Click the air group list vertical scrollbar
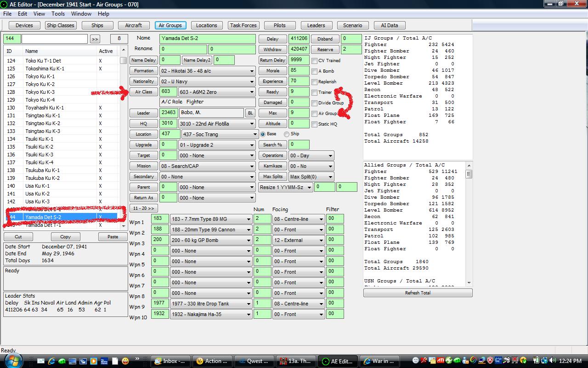This screenshot has width=588, height=368. tap(123, 138)
